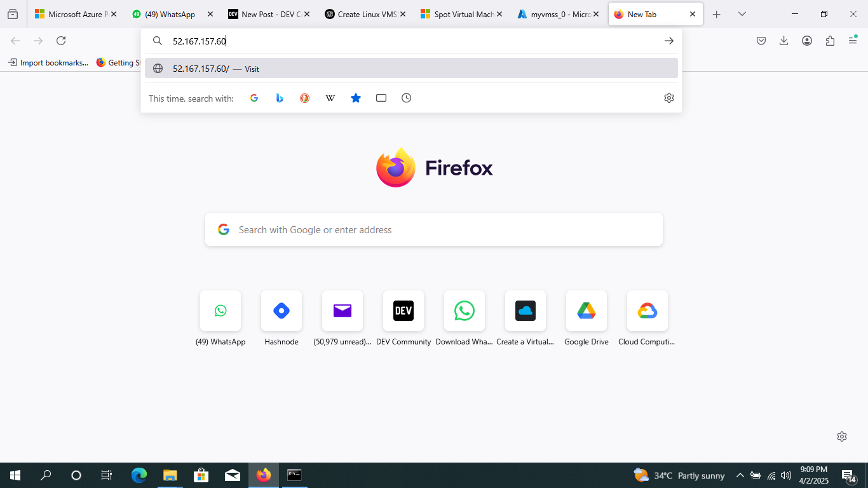Image resolution: width=868 pixels, height=488 pixels.
Task: Click the Search with Google box
Action: (x=434, y=229)
